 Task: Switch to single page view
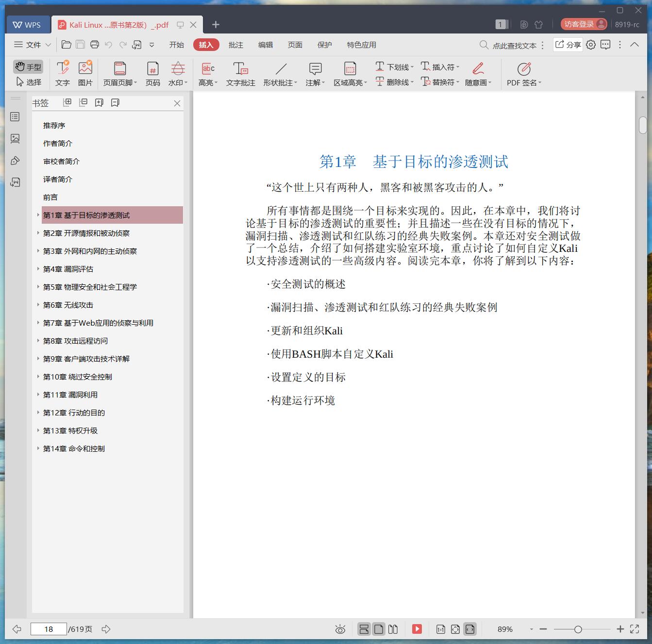tap(379, 629)
